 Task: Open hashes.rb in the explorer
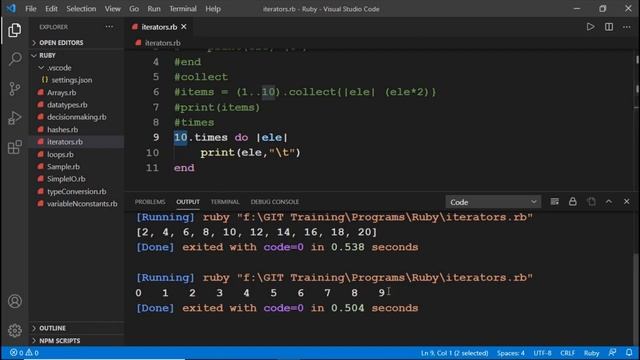[62, 129]
